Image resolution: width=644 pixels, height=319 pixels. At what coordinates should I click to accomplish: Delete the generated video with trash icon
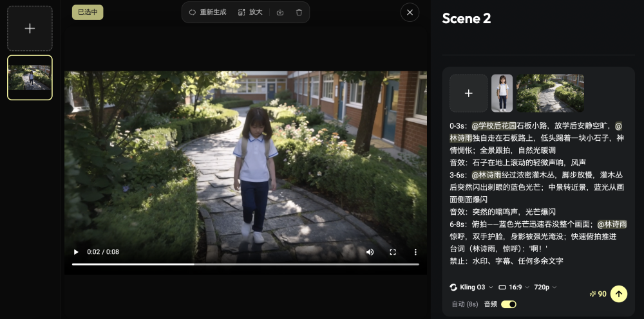point(299,12)
